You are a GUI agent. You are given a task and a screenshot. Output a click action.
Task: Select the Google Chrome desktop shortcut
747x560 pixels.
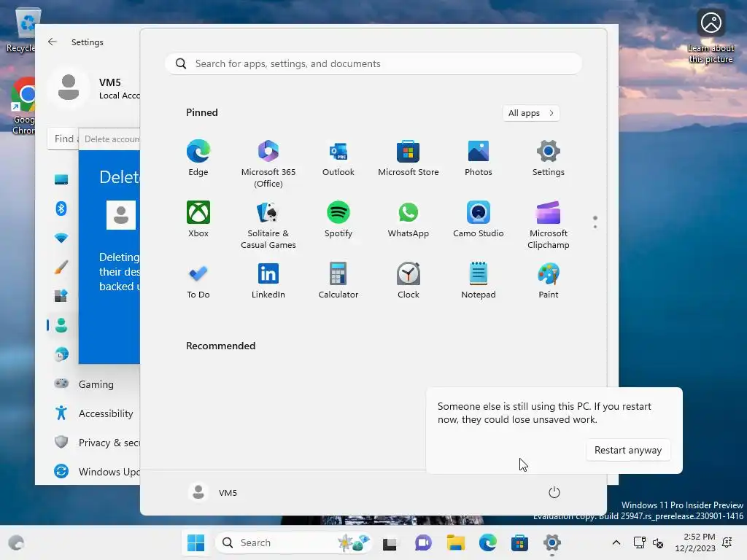(23, 106)
